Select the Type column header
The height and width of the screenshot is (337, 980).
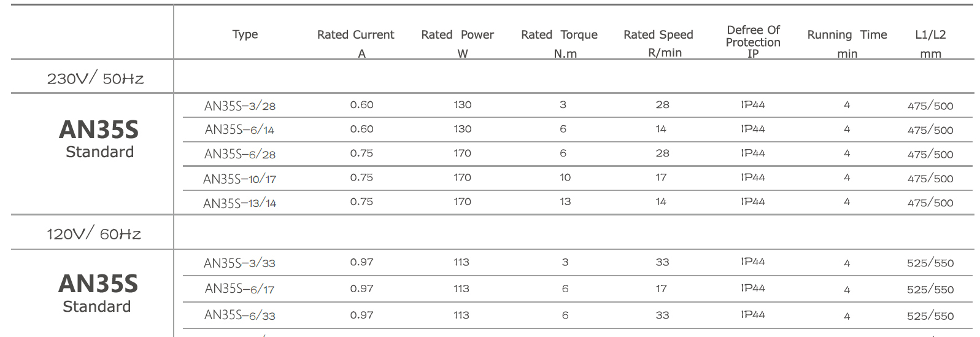[245, 34]
